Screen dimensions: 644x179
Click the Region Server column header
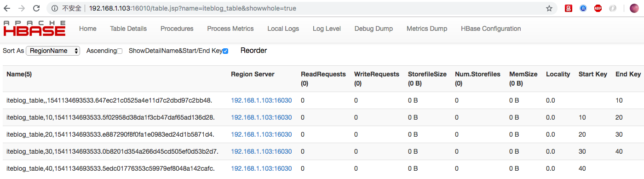[253, 74]
